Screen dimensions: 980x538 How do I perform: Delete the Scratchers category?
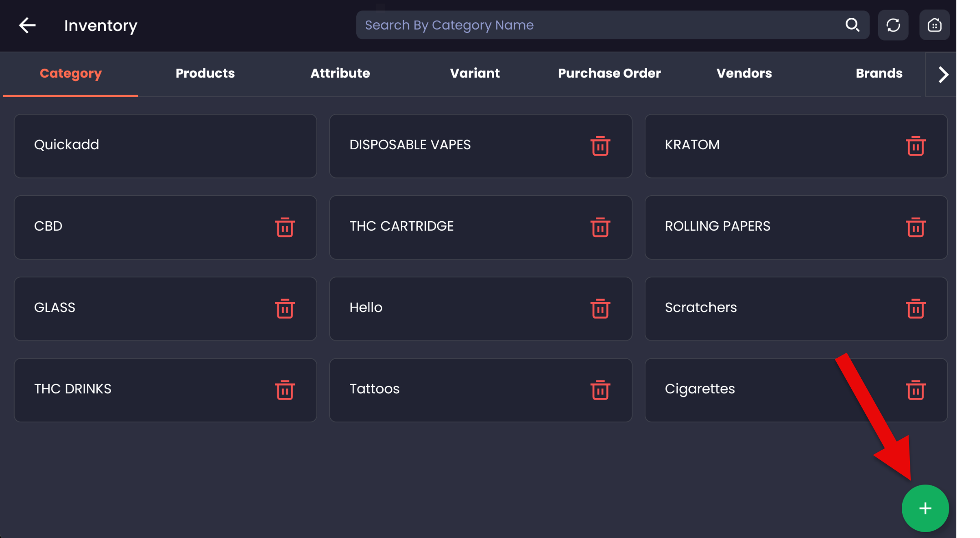pos(915,309)
